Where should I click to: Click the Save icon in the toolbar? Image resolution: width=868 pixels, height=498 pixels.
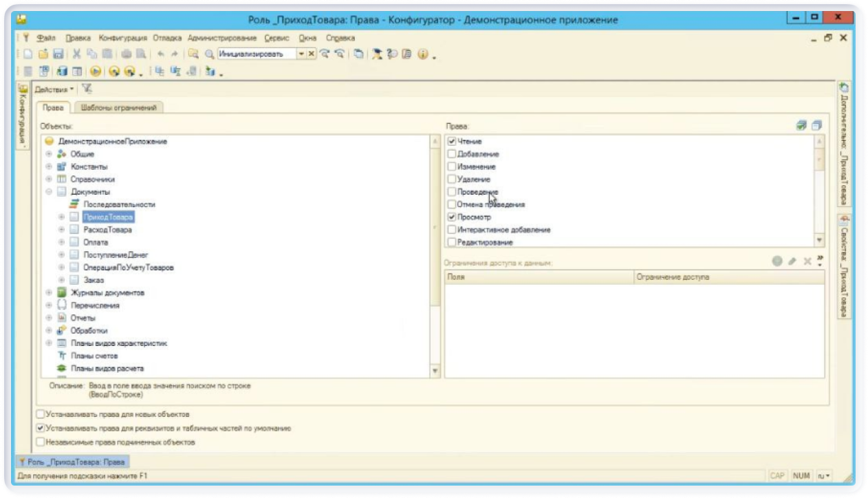pyautogui.click(x=58, y=54)
